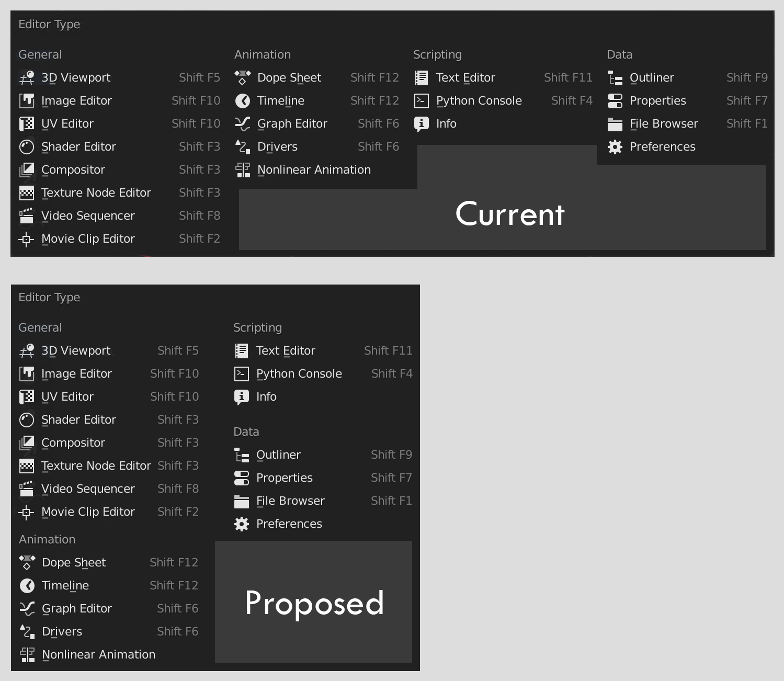Click UV Editor icon in Current menu

27,124
